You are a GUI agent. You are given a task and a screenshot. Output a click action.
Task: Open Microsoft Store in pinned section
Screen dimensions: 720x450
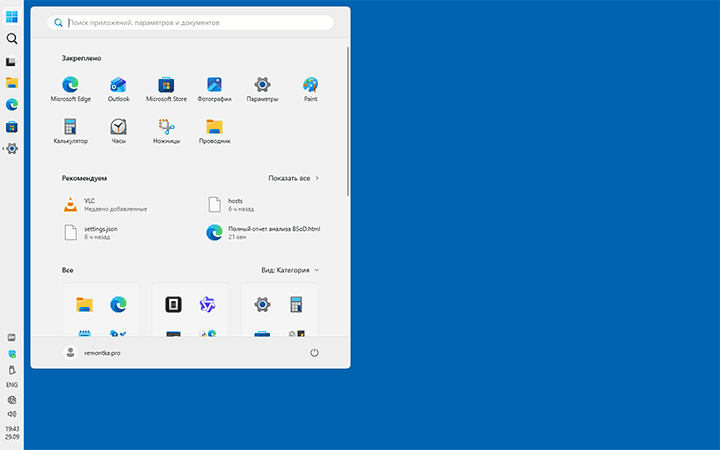point(166,89)
